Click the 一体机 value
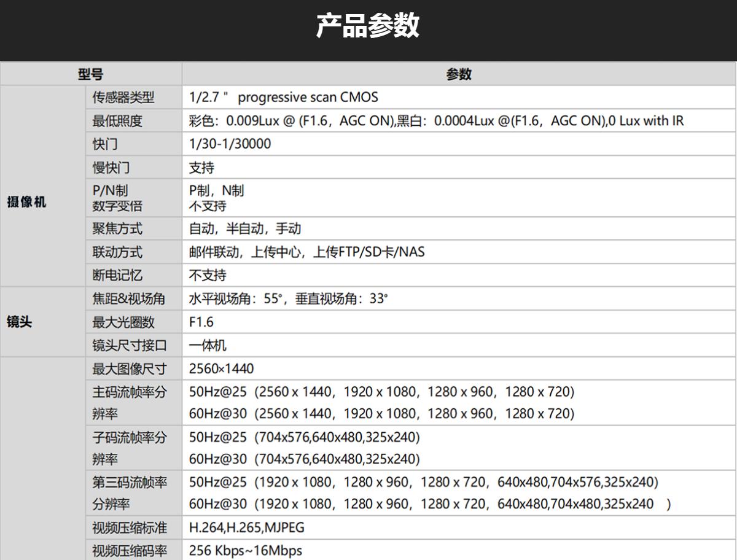The height and width of the screenshot is (560, 737). coord(208,345)
